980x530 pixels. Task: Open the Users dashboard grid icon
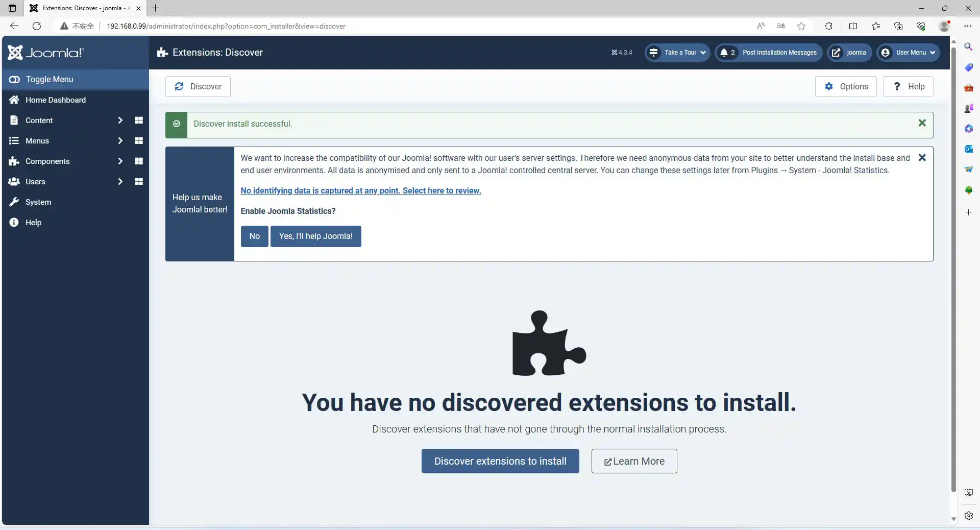tap(138, 182)
